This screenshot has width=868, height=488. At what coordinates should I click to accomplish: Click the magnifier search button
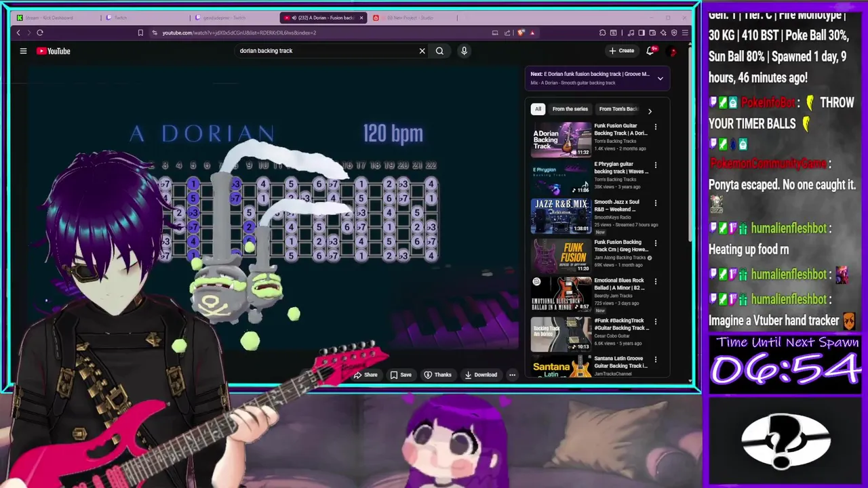(x=439, y=51)
